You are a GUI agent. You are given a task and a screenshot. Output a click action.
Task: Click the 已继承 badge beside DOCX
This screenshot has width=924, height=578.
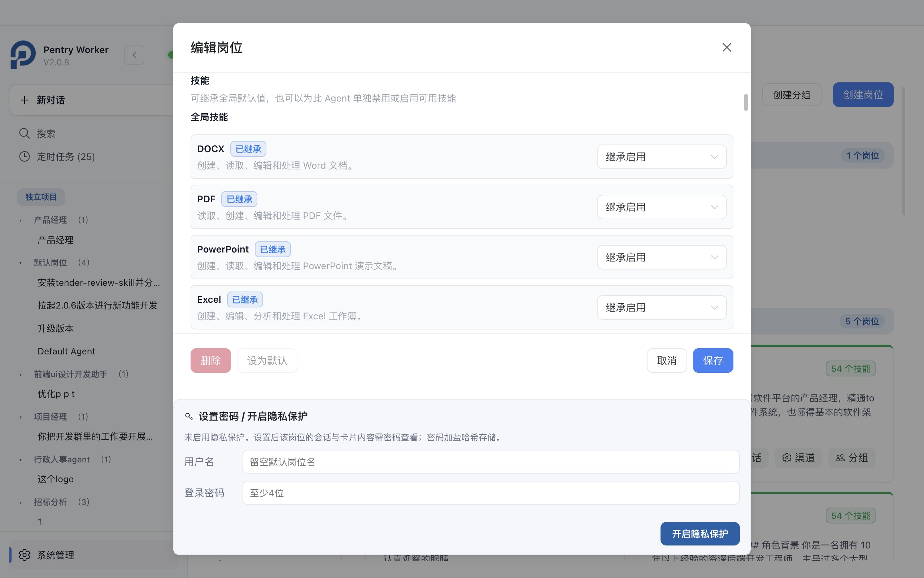coord(248,149)
